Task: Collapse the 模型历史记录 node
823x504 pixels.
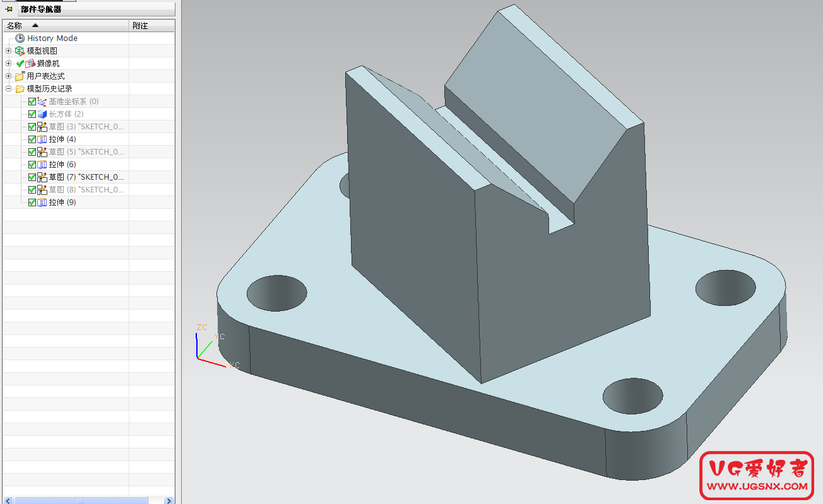Action: [x=8, y=89]
